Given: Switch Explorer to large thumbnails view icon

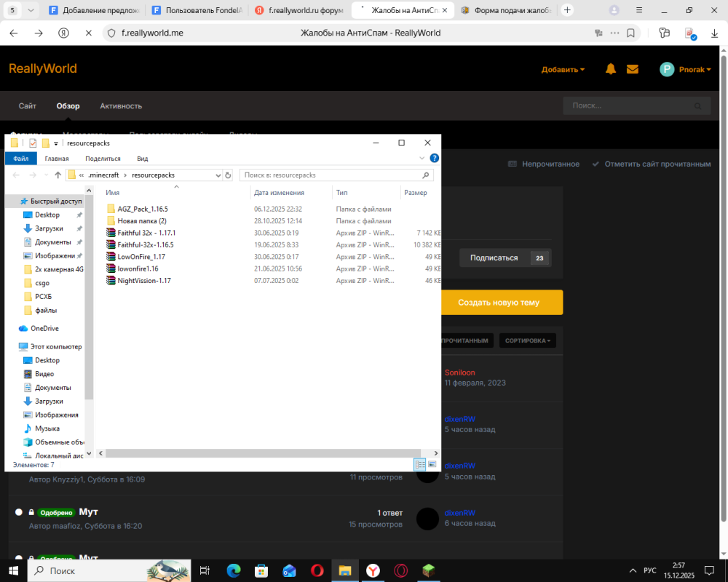Looking at the screenshot, I should tap(432, 464).
